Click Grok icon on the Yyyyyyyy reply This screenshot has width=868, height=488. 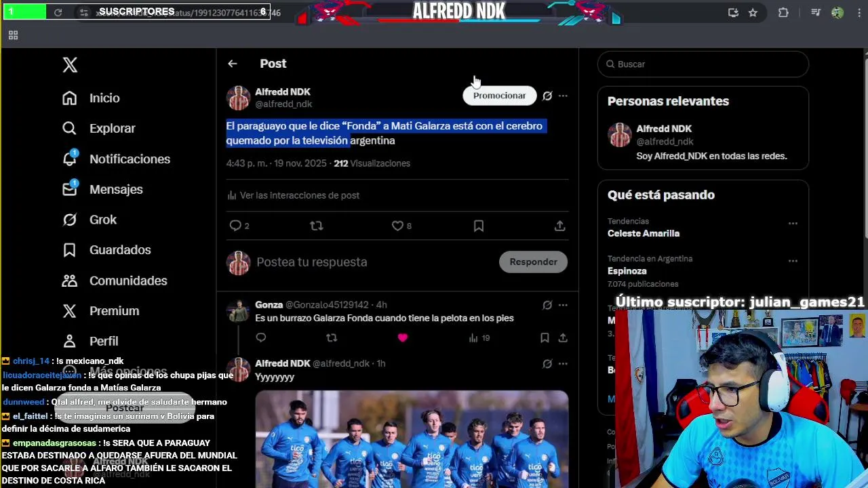coord(547,364)
